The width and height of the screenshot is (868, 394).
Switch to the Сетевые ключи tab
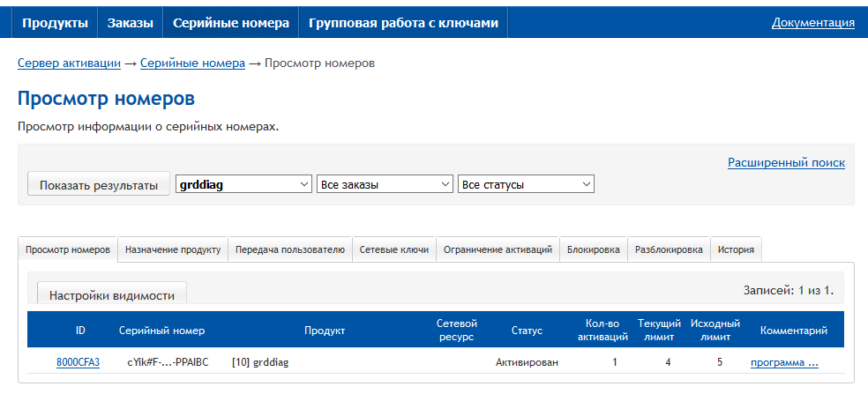point(394,249)
